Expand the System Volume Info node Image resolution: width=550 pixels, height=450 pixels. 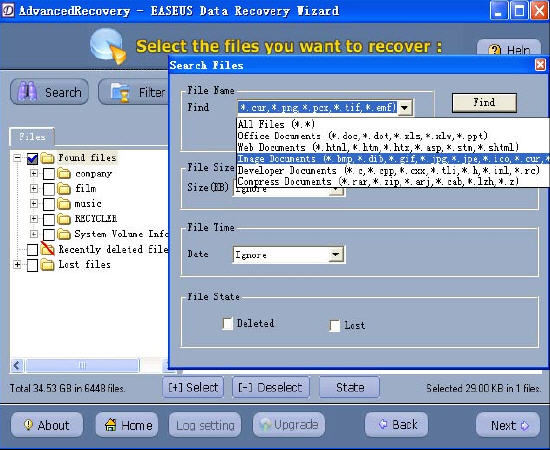[x=34, y=234]
